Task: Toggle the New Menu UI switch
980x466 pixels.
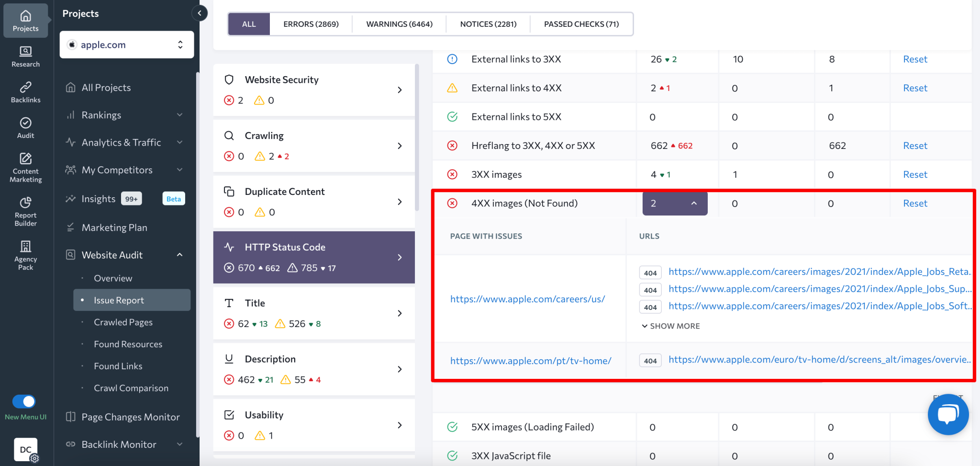Action: coord(24,401)
